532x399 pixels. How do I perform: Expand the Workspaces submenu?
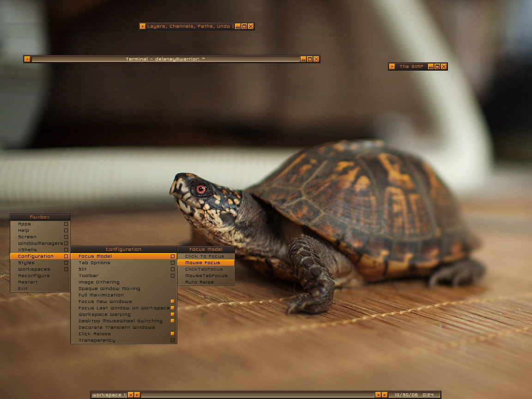coord(40,269)
